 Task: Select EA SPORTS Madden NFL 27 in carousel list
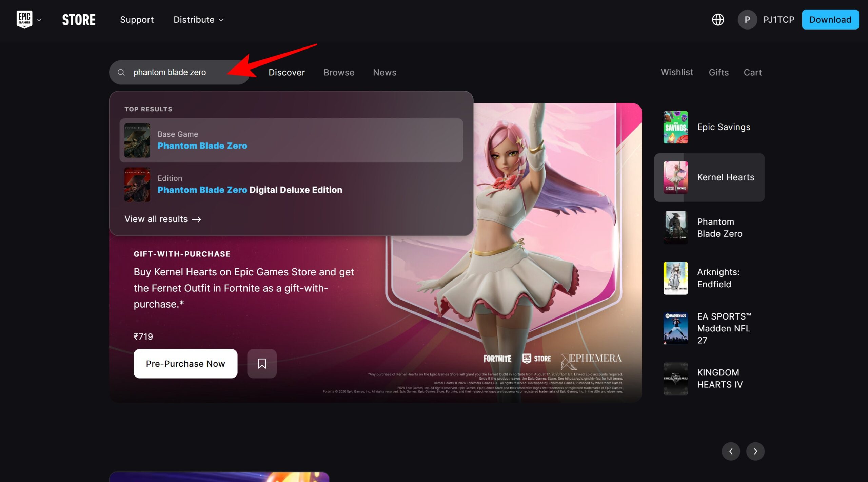click(x=709, y=328)
